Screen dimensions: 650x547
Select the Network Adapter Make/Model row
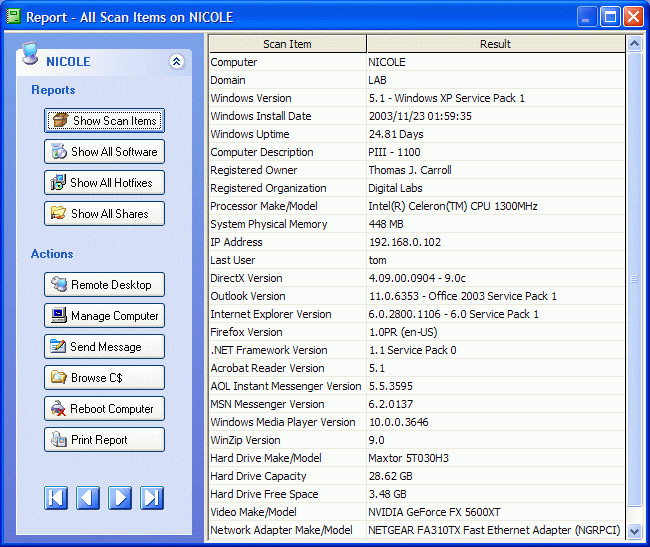(x=417, y=530)
